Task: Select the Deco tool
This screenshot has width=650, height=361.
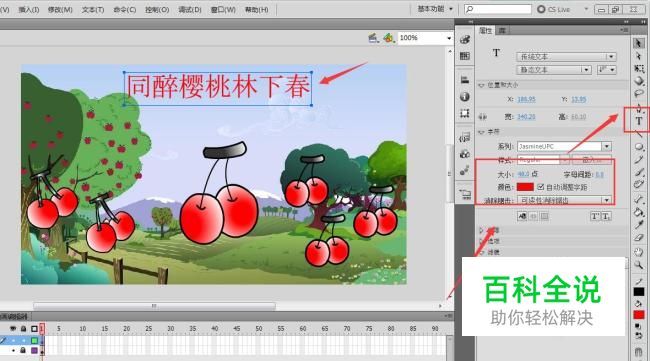Action: click(x=639, y=185)
